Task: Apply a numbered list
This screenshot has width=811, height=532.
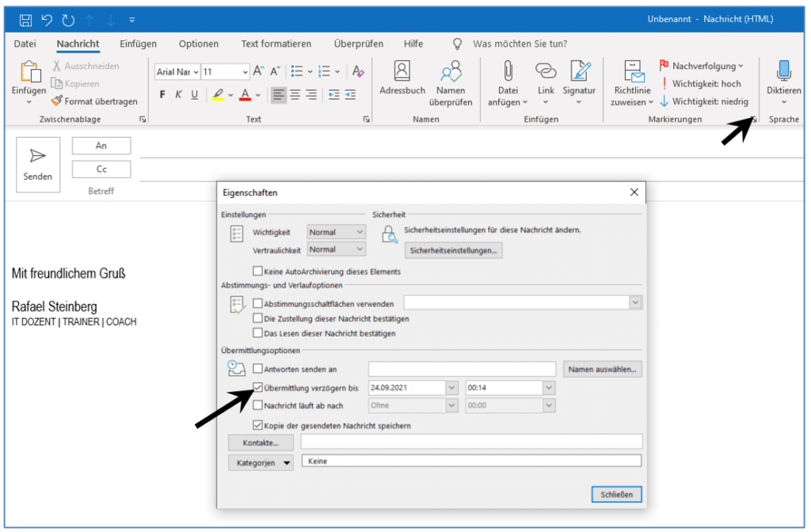Action: pyautogui.click(x=324, y=71)
